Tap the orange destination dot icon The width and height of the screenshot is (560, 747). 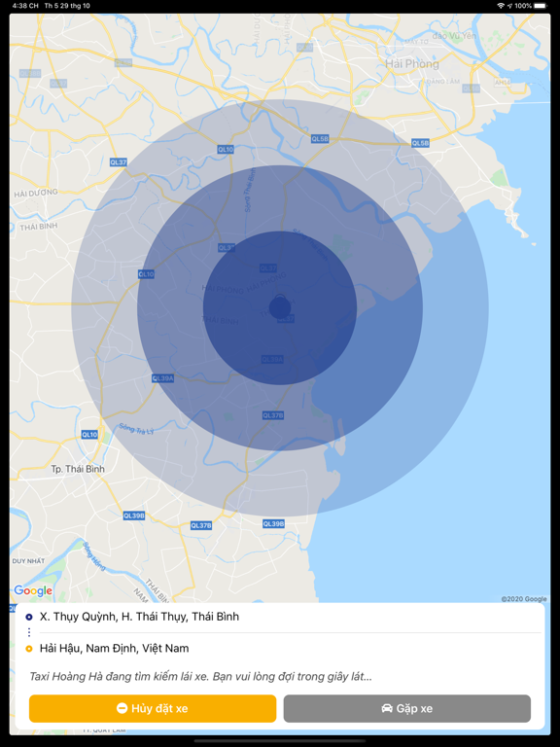click(x=29, y=649)
